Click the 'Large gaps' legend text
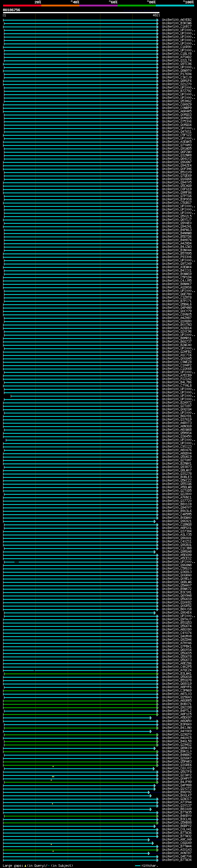 [x=13, y=866]
